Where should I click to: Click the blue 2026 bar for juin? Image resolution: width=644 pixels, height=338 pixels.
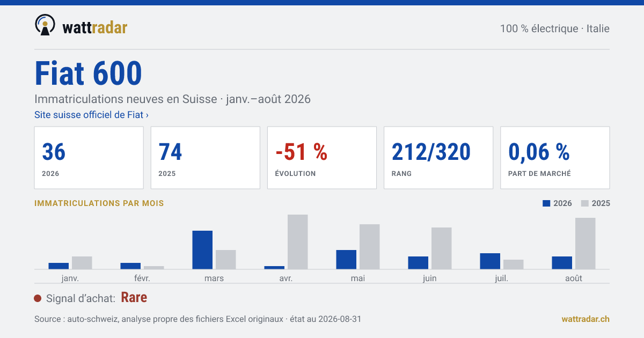[x=418, y=263]
